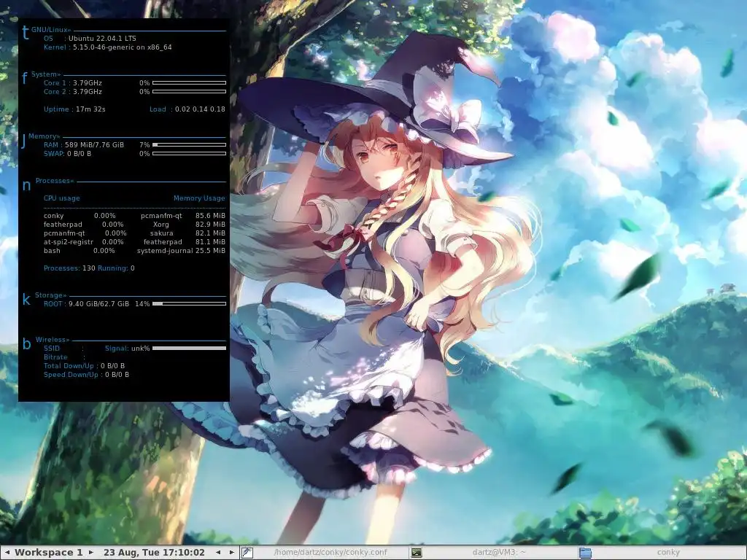Click the SWAP usage bar
This screenshot has width=747, height=560.
pyautogui.click(x=189, y=153)
